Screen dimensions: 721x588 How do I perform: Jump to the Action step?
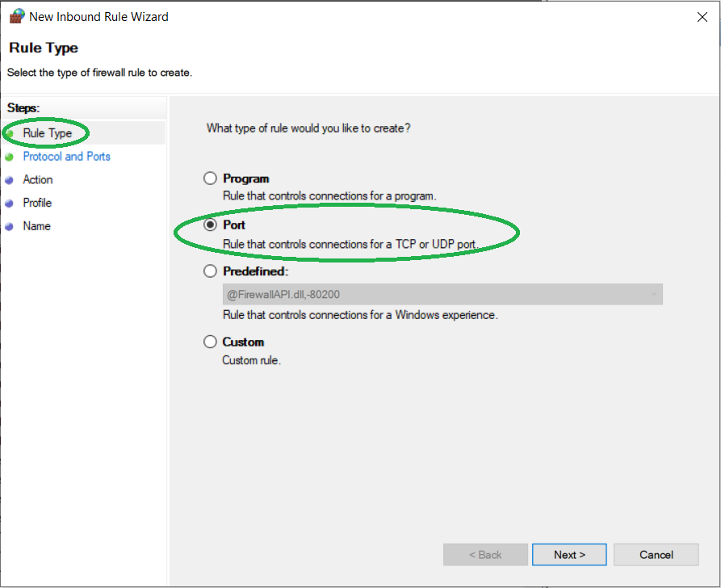tap(38, 180)
